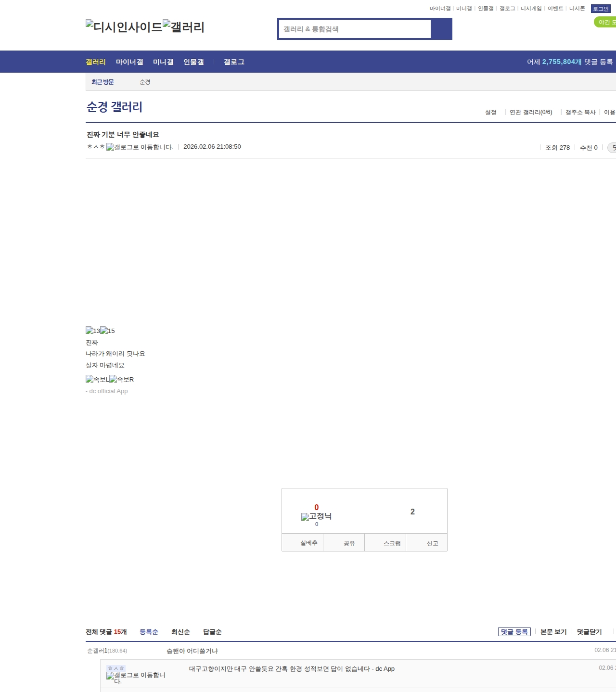Toggle the 야간 모드 night mode switch

(605, 22)
